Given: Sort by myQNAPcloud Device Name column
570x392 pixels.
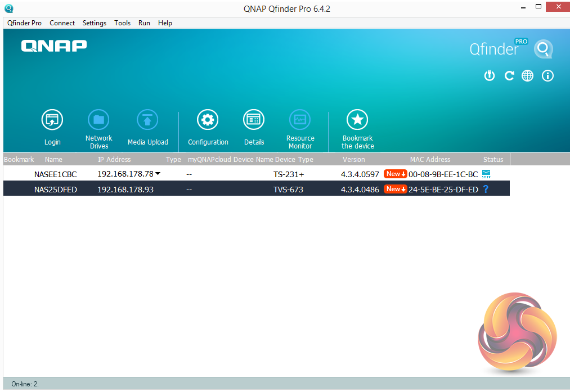Looking at the screenshot, I should click(x=231, y=160).
